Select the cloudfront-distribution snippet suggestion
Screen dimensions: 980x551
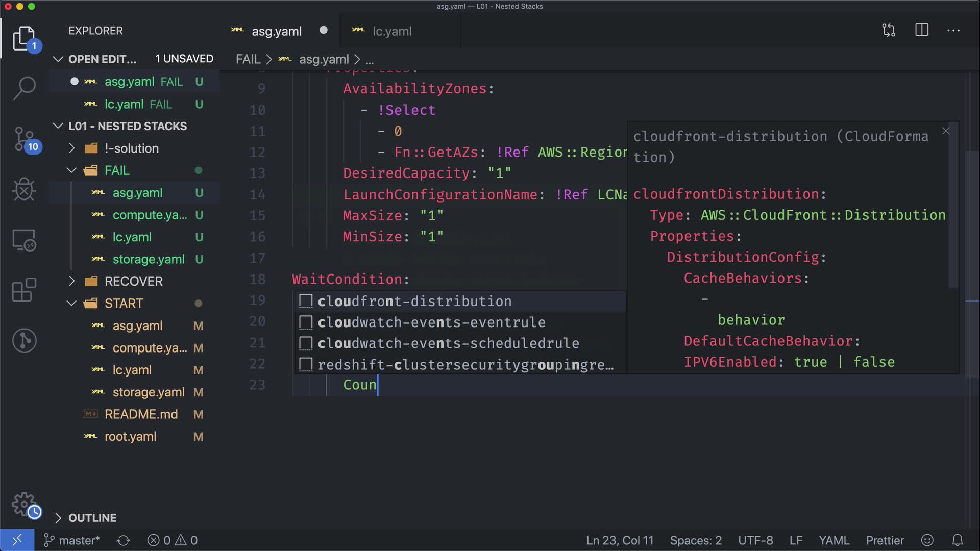pos(414,302)
